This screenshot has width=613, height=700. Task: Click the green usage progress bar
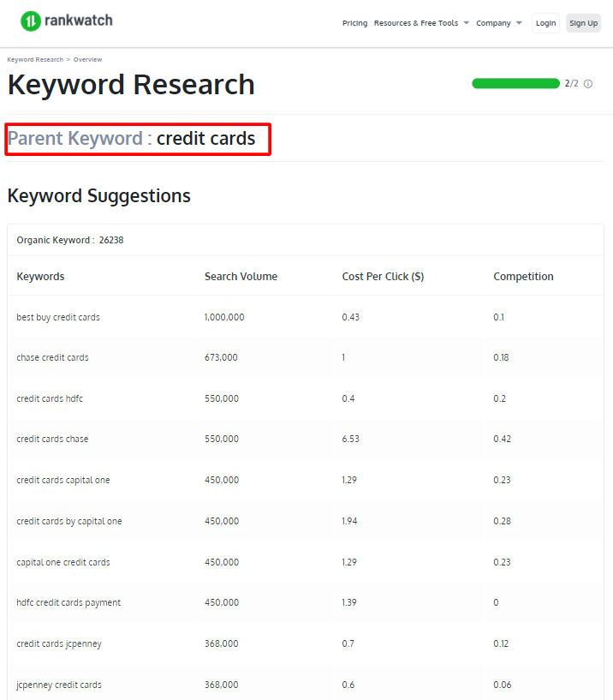(515, 83)
